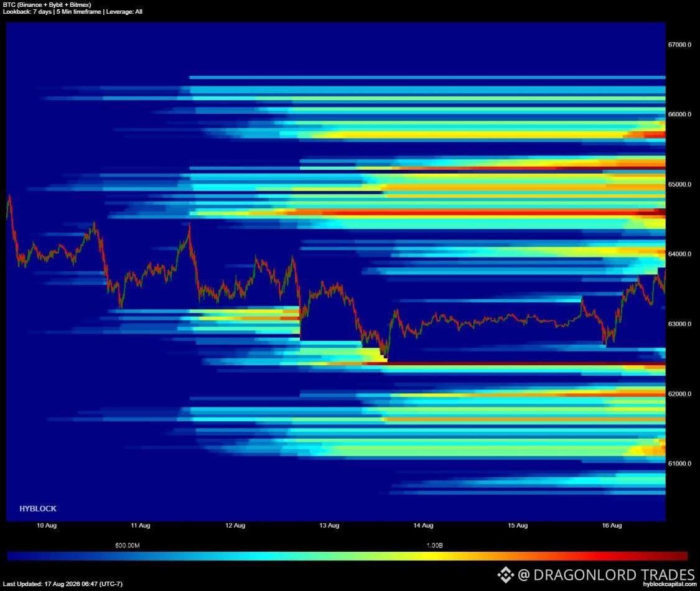Image resolution: width=700 pixels, height=591 pixels.
Task: Click the 63000.0 price axis label
Action: 679,324
